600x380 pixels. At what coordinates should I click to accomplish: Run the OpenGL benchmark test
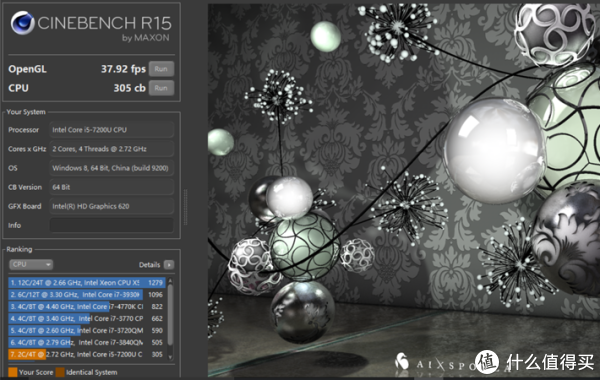coord(161,69)
